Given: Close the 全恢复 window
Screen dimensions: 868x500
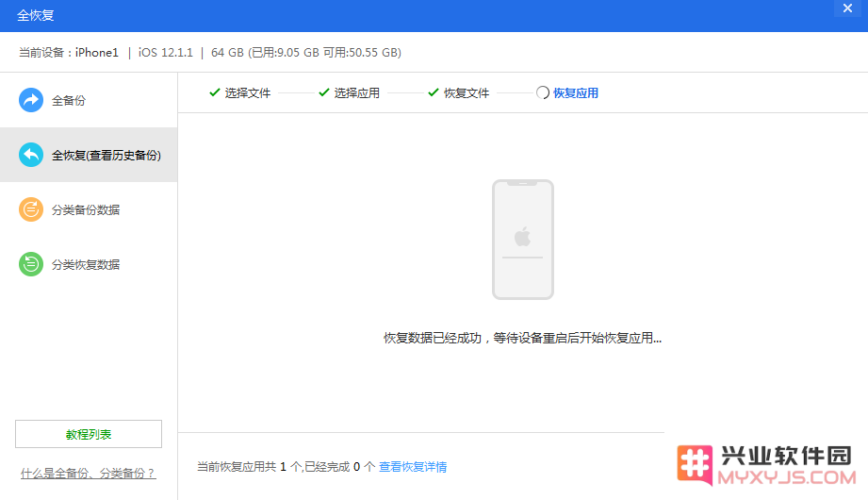Looking at the screenshot, I should [847, 8].
